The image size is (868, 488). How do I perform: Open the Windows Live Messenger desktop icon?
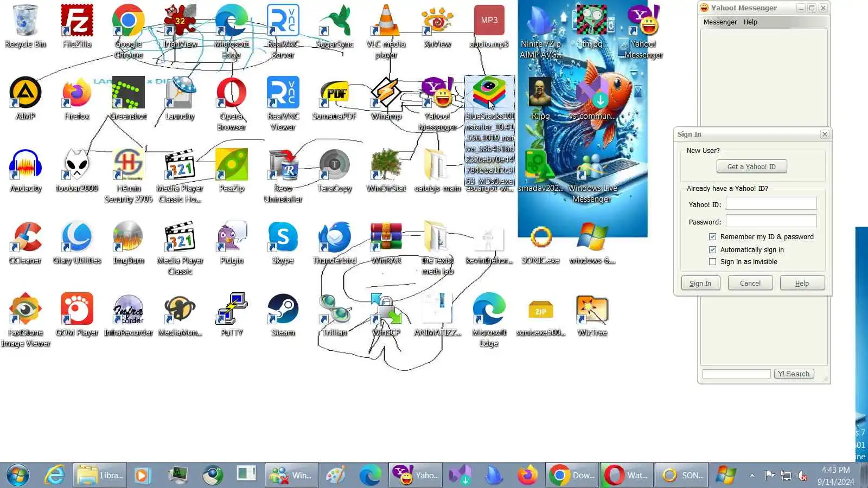coord(592,176)
